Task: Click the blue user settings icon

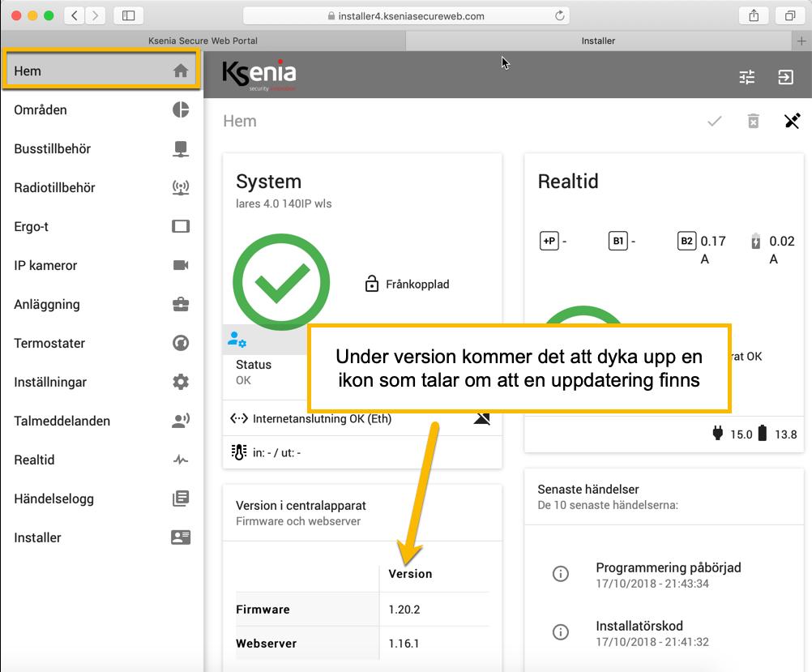Action: (x=237, y=340)
